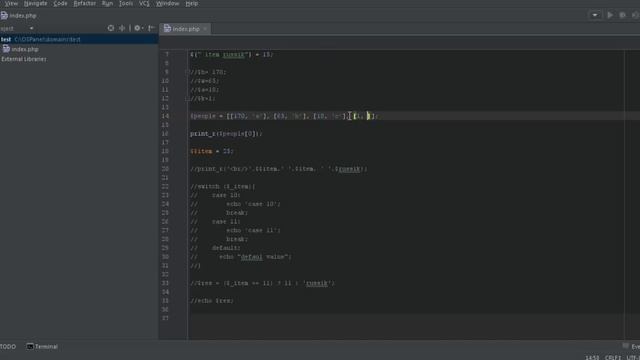Select index.php in the project tree
Image resolution: width=640 pixels, height=360 pixels.
[x=24, y=49]
